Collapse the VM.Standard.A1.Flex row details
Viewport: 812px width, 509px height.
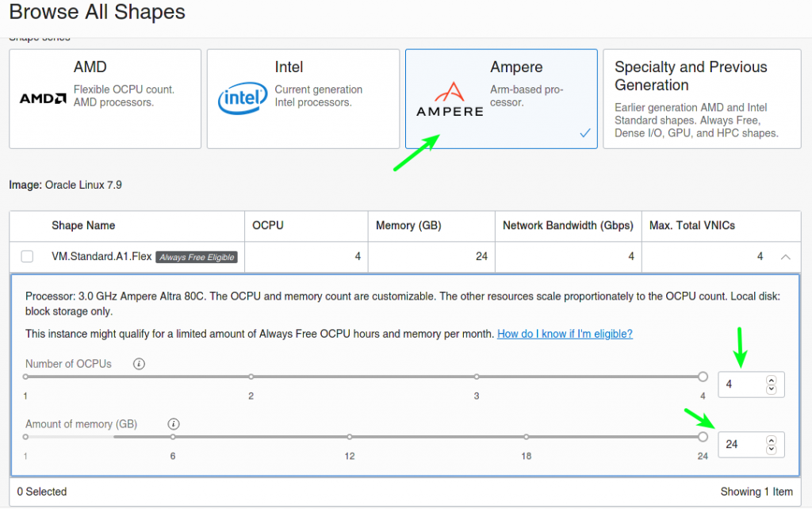pos(786,257)
